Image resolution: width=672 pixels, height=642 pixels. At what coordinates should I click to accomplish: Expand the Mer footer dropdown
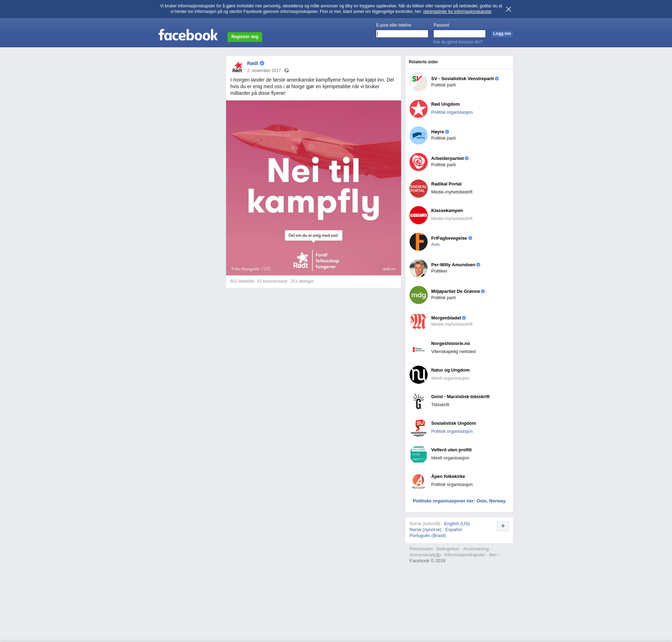494,555
